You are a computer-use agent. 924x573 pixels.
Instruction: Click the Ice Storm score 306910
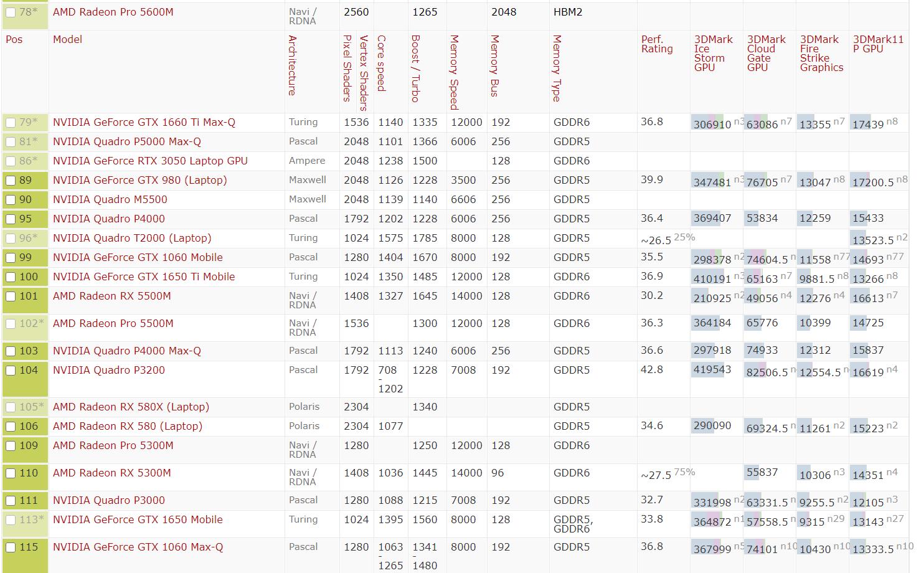click(x=712, y=125)
